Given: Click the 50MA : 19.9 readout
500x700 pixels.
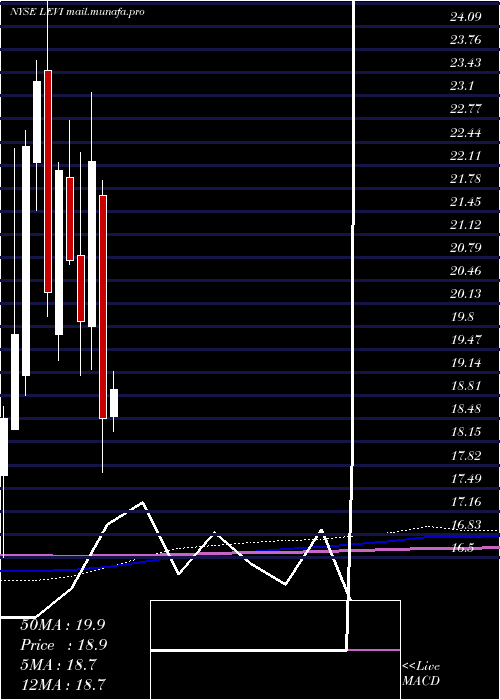Looking at the screenshot, I should pos(63,625).
